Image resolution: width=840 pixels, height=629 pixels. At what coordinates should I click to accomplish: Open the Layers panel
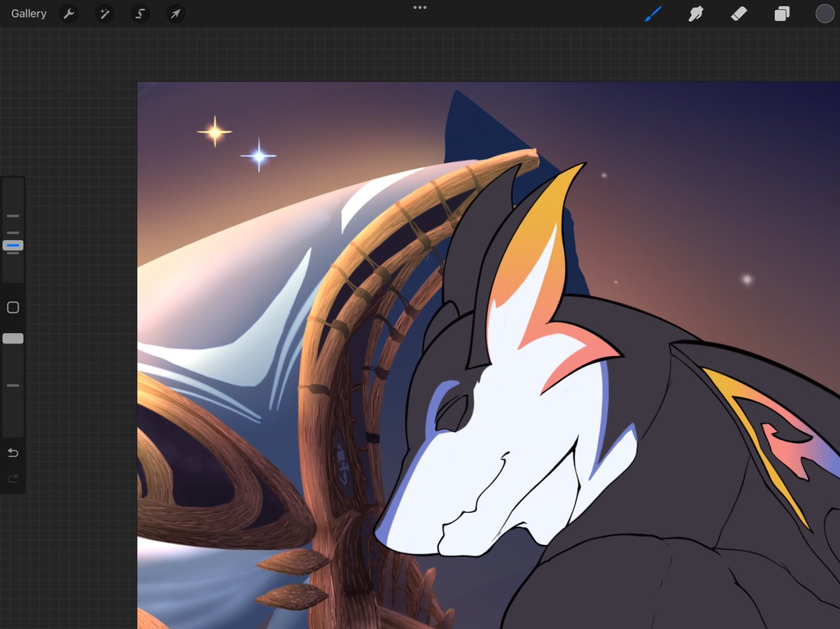coord(782,13)
